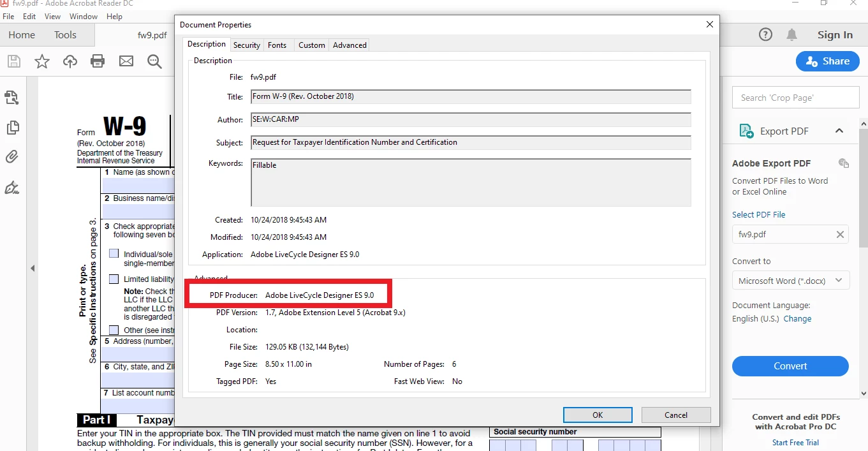Click the email envelope icon
The image size is (868, 451).
pyautogui.click(x=126, y=61)
